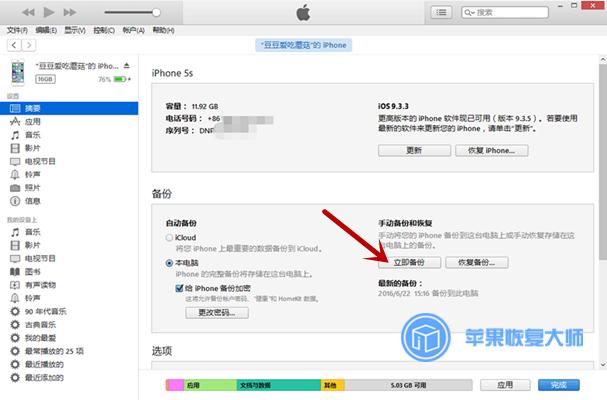Open the 显示(V) menu
607x400 pixels.
point(75,30)
